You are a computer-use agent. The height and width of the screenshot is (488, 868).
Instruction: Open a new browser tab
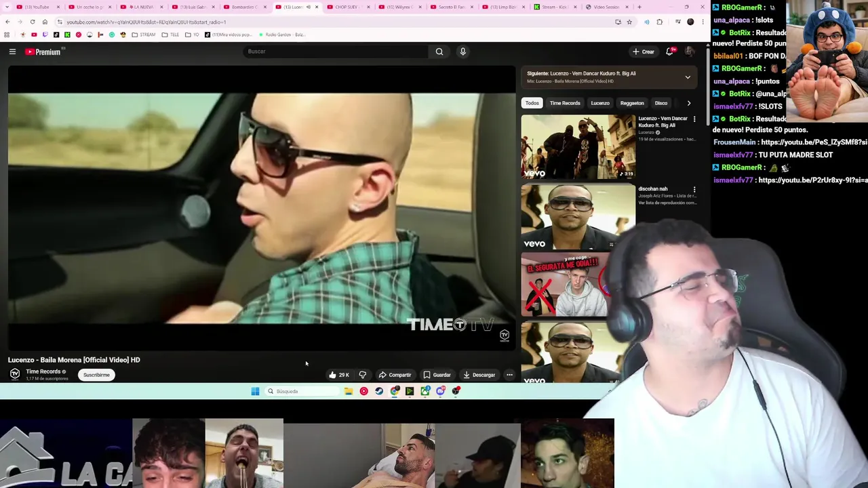pyautogui.click(x=639, y=7)
